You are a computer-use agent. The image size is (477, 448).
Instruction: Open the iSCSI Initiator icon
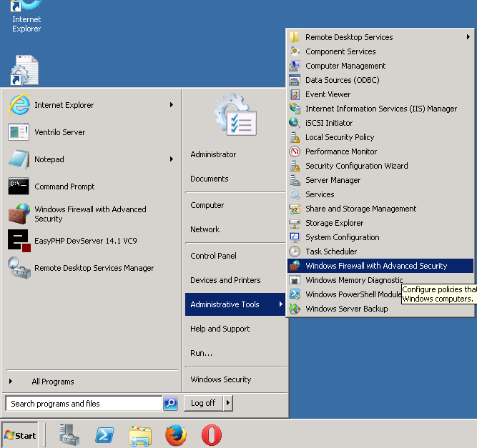(295, 123)
